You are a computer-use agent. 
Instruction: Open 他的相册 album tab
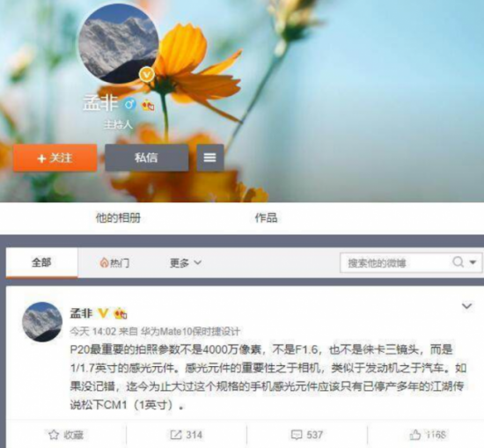tap(118, 218)
